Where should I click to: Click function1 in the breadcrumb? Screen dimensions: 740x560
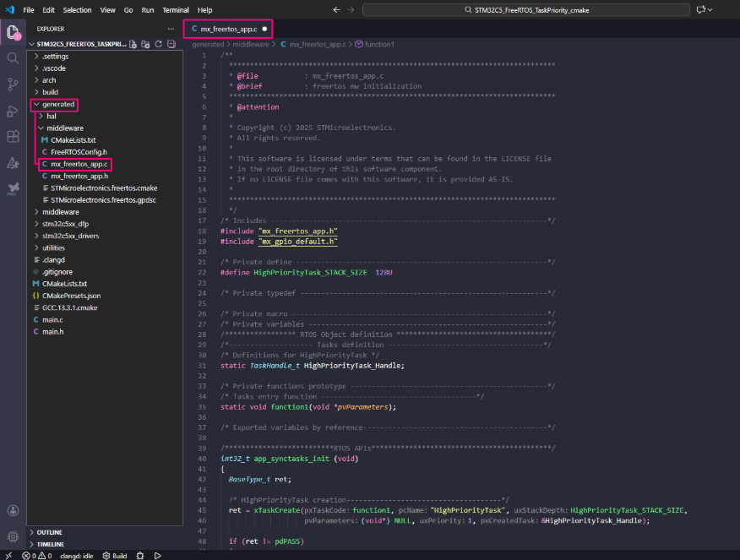click(x=378, y=43)
